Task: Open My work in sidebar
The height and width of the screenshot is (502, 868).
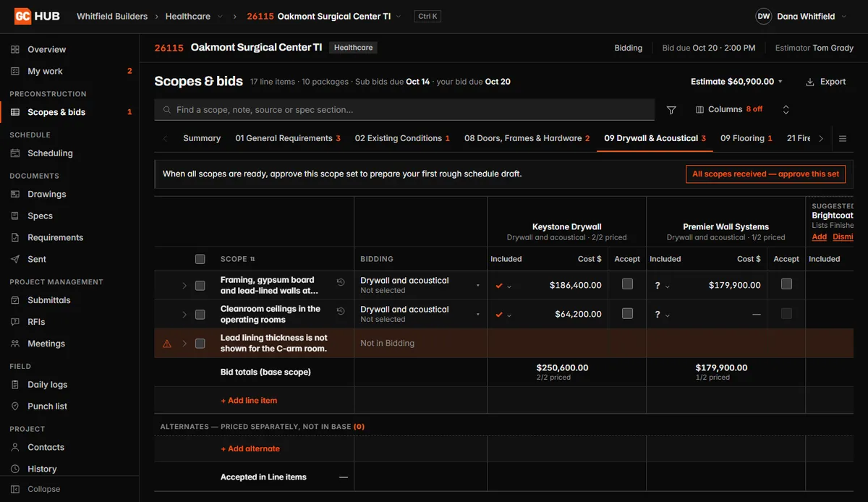Action: [x=45, y=71]
